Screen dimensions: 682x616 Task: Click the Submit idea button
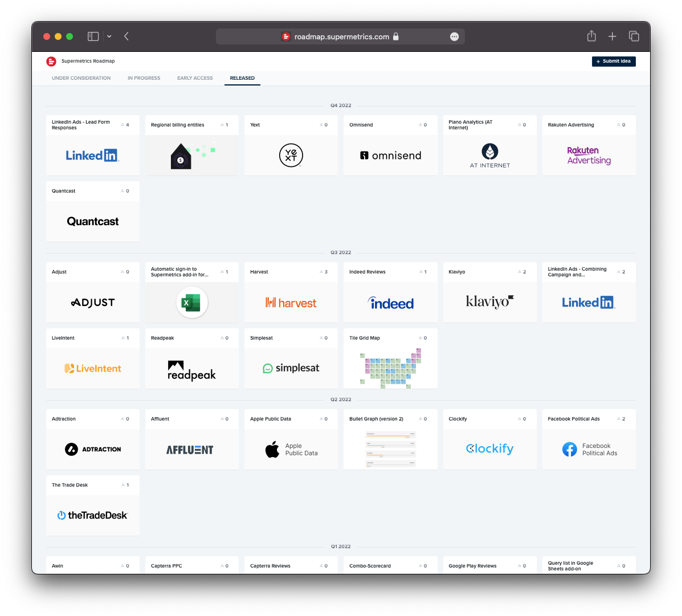click(x=614, y=62)
